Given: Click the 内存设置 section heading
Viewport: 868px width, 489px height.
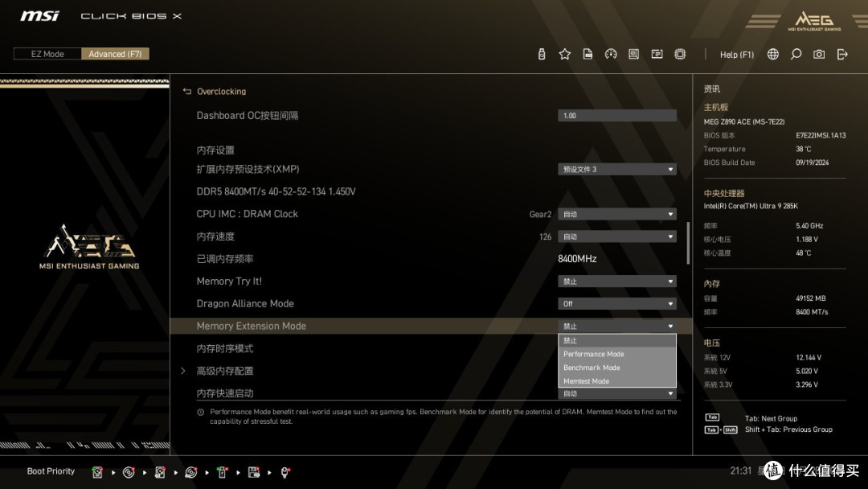Looking at the screenshot, I should point(215,150).
